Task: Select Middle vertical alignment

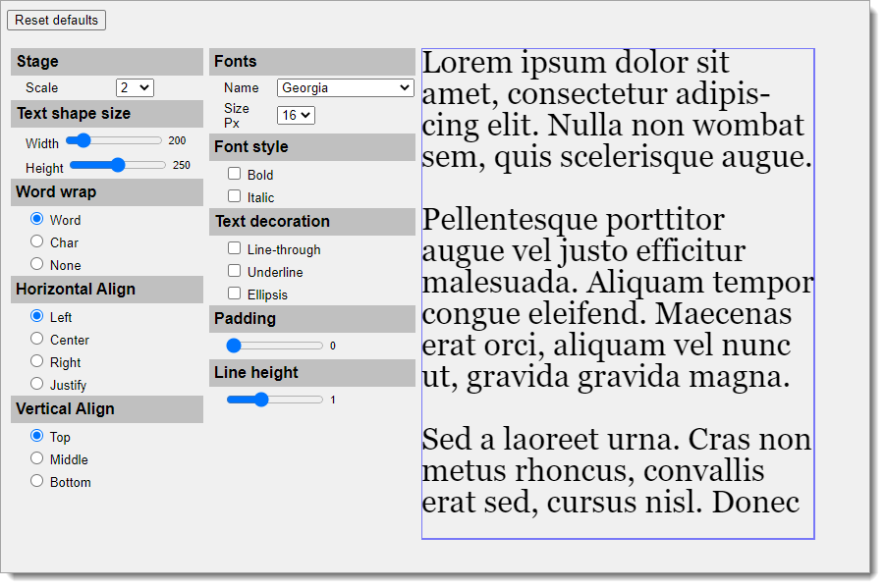Action: click(36, 458)
